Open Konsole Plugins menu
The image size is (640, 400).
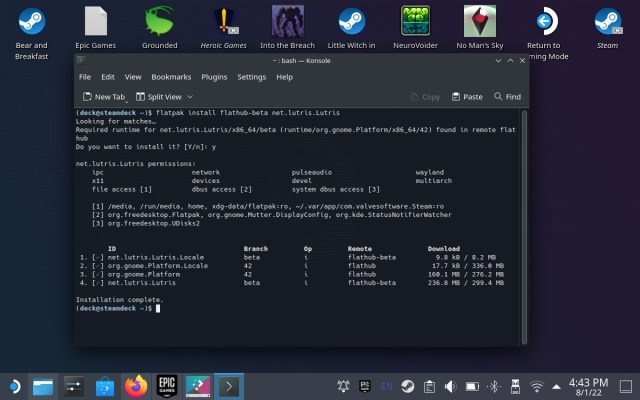click(x=214, y=77)
